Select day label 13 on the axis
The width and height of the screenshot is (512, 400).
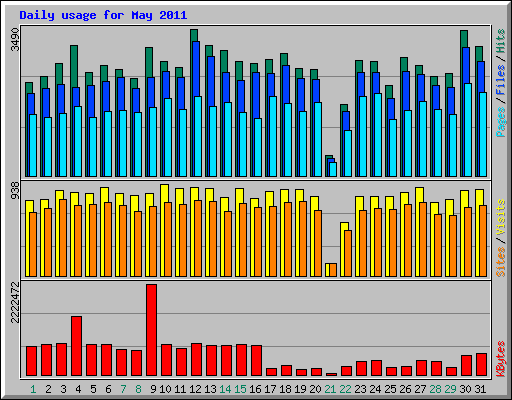point(210,389)
